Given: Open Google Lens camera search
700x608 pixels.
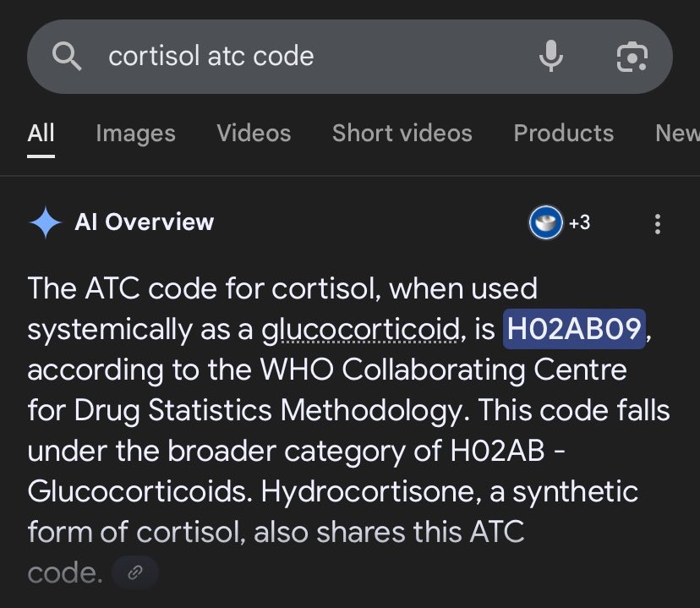Looking at the screenshot, I should click(632, 57).
